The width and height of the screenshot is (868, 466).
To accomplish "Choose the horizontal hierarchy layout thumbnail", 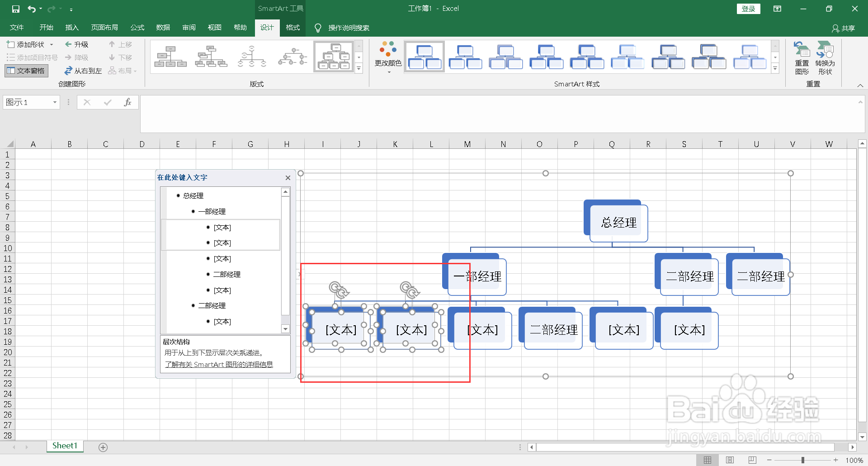I will pyautogui.click(x=292, y=57).
